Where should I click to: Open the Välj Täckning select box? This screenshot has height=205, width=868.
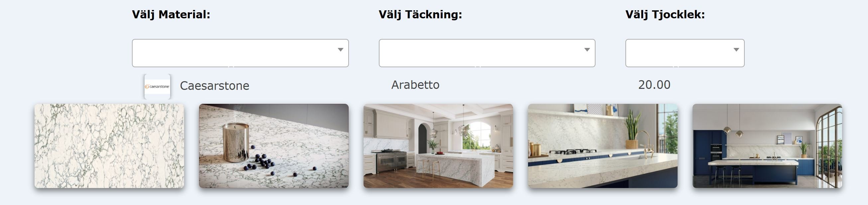coord(487,53)
